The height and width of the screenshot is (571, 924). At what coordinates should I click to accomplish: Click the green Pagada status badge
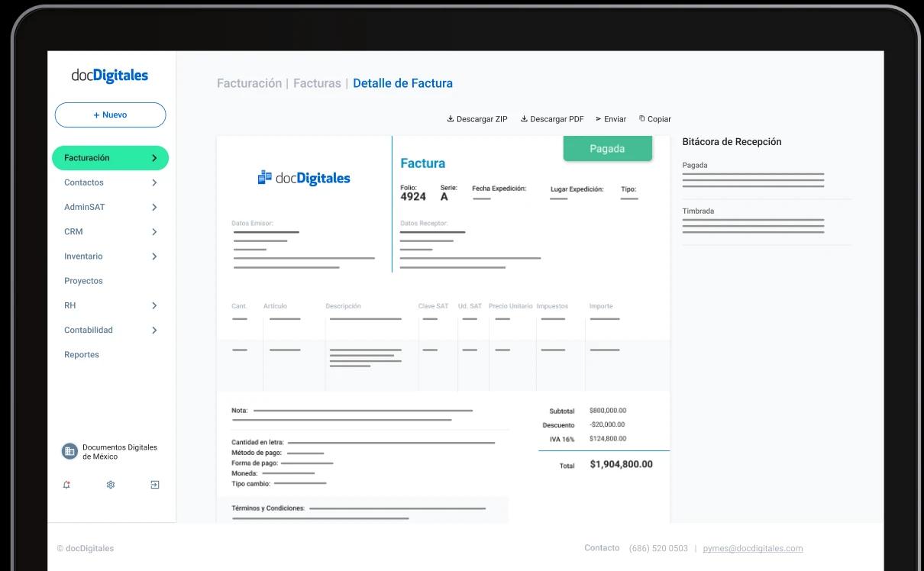pyautogui.click(x=607, y=149)
